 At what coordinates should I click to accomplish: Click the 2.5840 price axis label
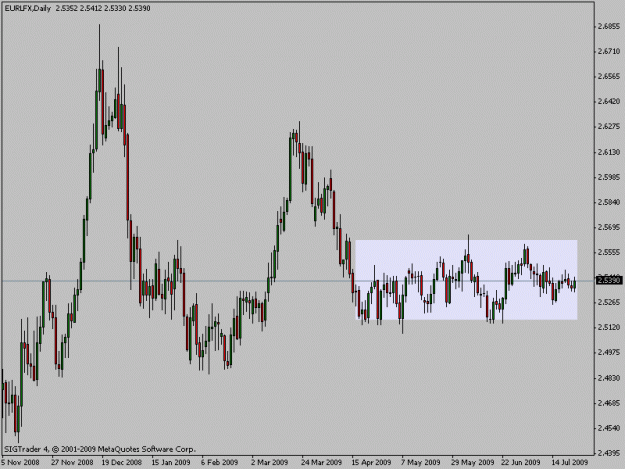tap(609, 202)
